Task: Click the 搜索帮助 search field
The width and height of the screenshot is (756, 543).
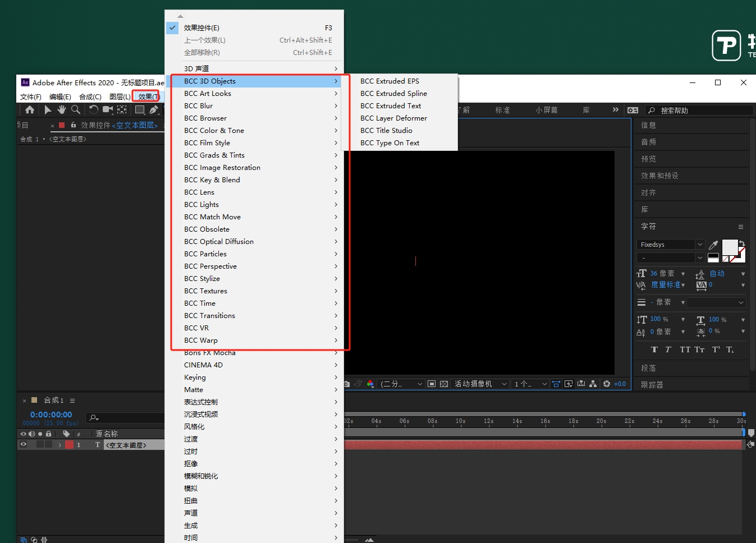Action: tap(699, 111)
